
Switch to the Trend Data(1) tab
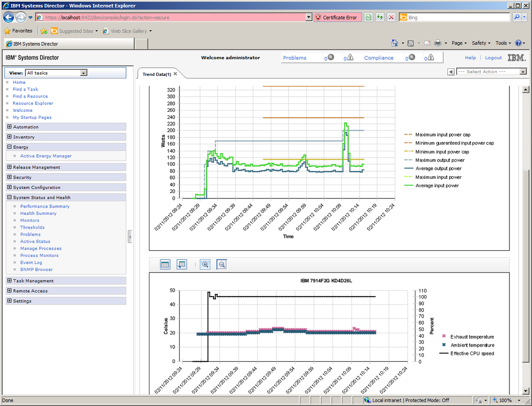(x=157, y=74)
